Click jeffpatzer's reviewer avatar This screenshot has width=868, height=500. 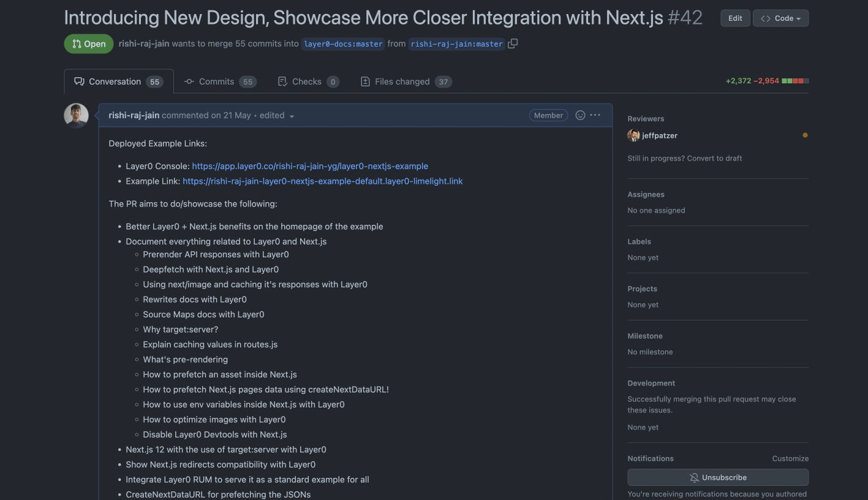633,135
